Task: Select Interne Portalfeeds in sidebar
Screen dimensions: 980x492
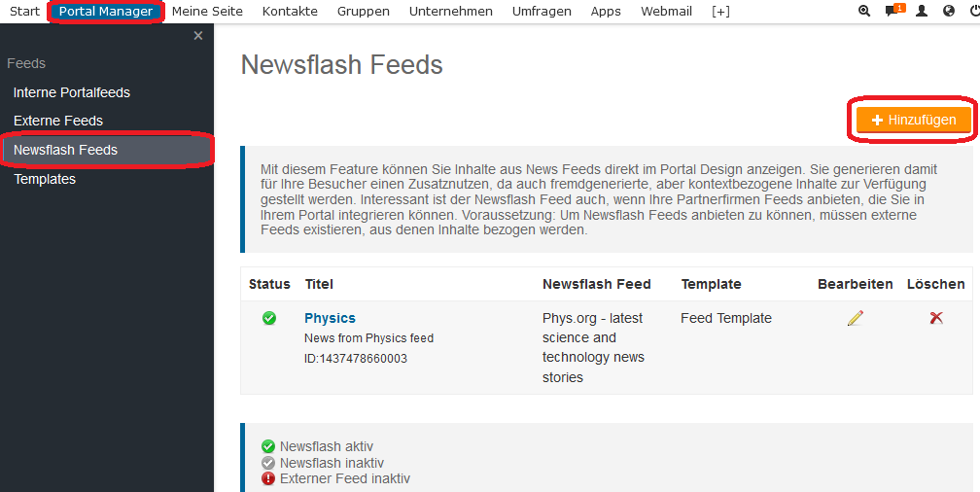Action: (72, 92)
